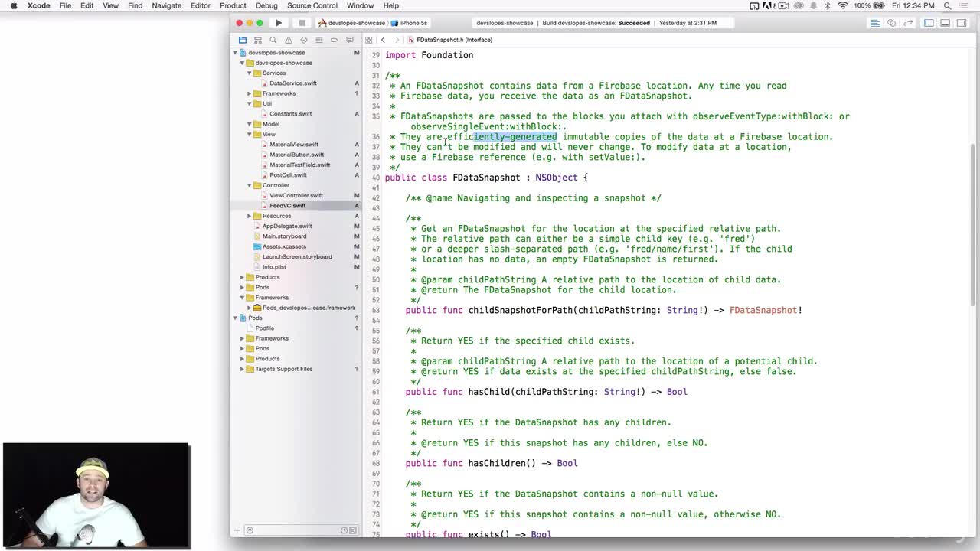
Task: Switch to the Version editor
Action: pos(907,23)
